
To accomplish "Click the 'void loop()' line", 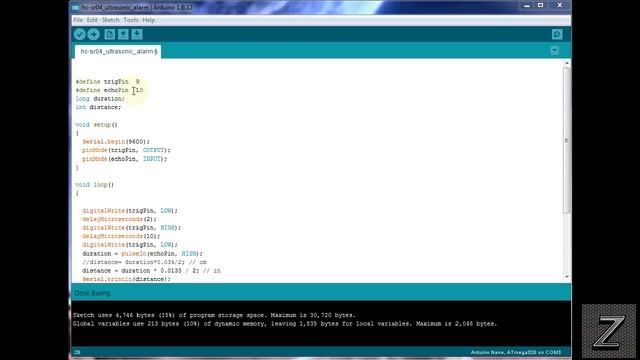I will tap(95, 185).
